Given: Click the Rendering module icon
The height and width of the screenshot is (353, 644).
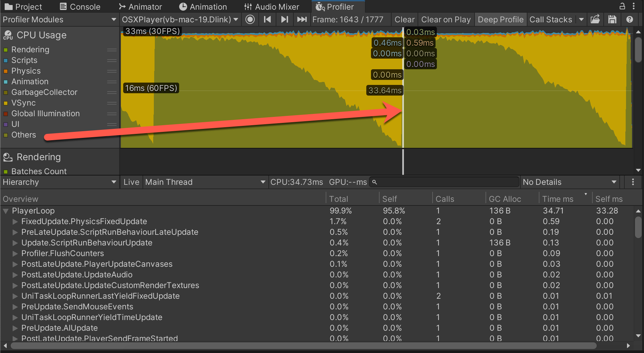Looking at the screenshot, I should pyautogui.click(x=8, y=157).
